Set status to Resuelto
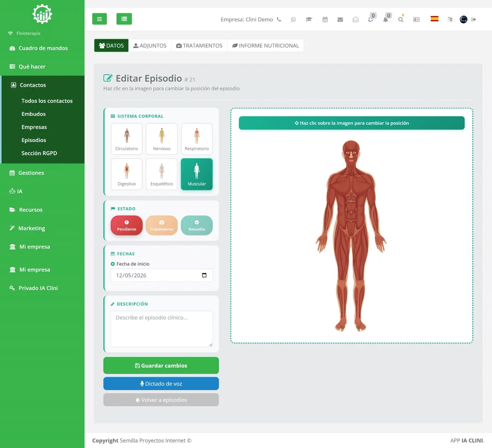This screenshot has width=492, height=448. (x=197, y=225)
